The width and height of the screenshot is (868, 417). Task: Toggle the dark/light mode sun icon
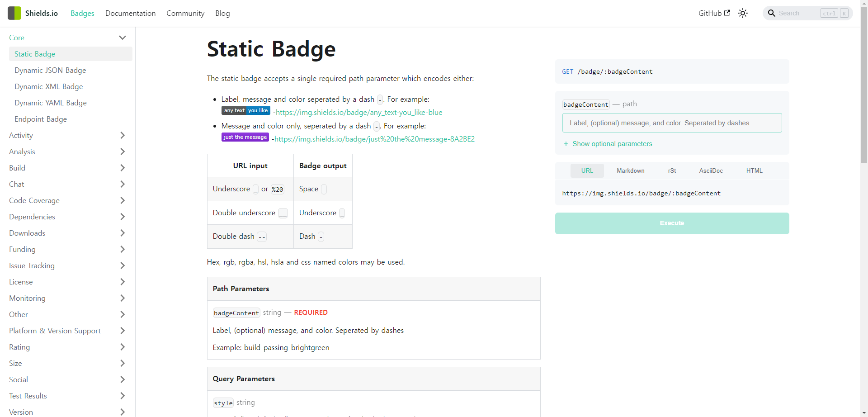pyautogui.click(x=743, y=13)
